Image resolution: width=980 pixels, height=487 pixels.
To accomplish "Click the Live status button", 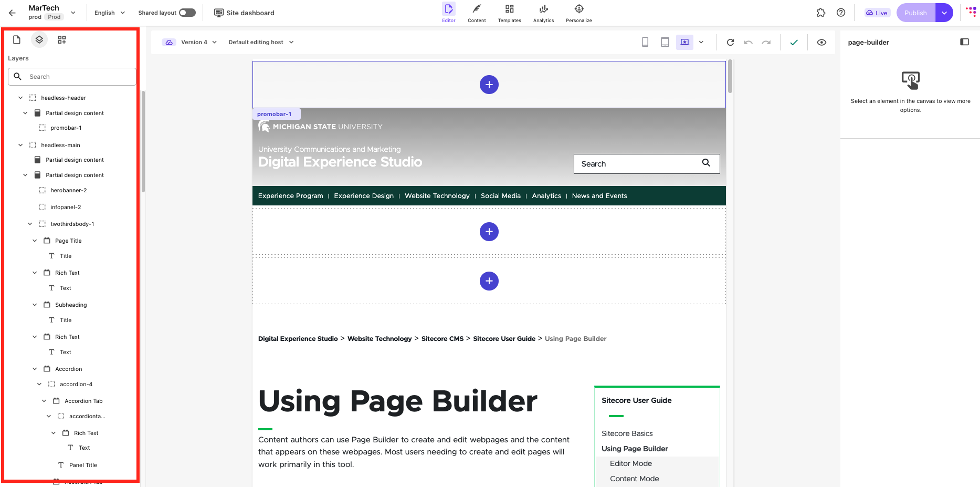I will pos(877,13).
